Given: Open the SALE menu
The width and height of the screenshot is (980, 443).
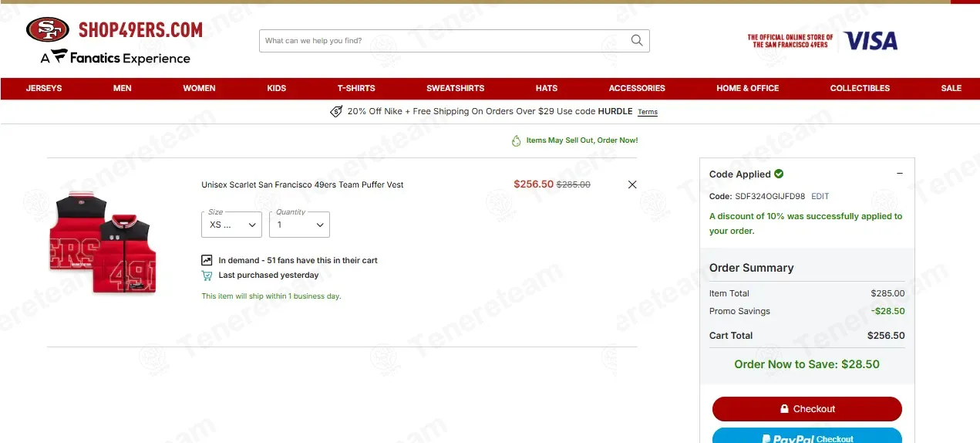Looking at the screenshot, I should click(x=951, y=88).
